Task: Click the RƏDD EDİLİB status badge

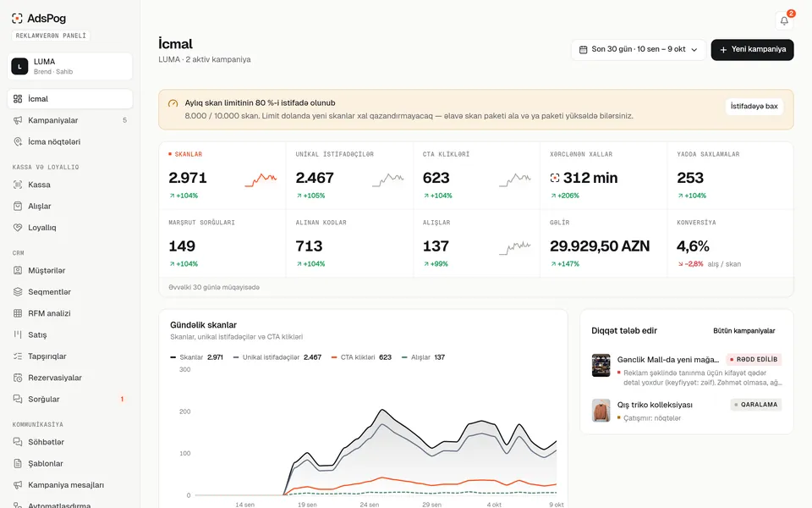Action: coord(754,359)
